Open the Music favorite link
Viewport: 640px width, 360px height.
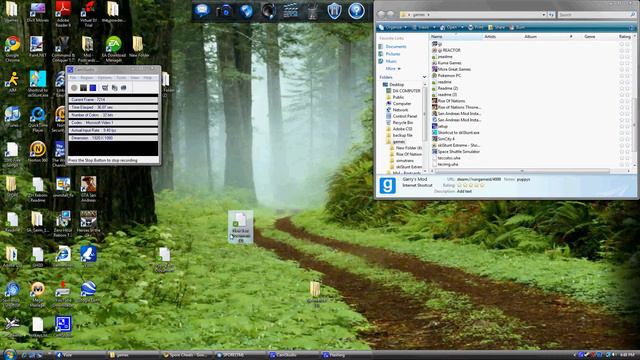coord(391,61)
